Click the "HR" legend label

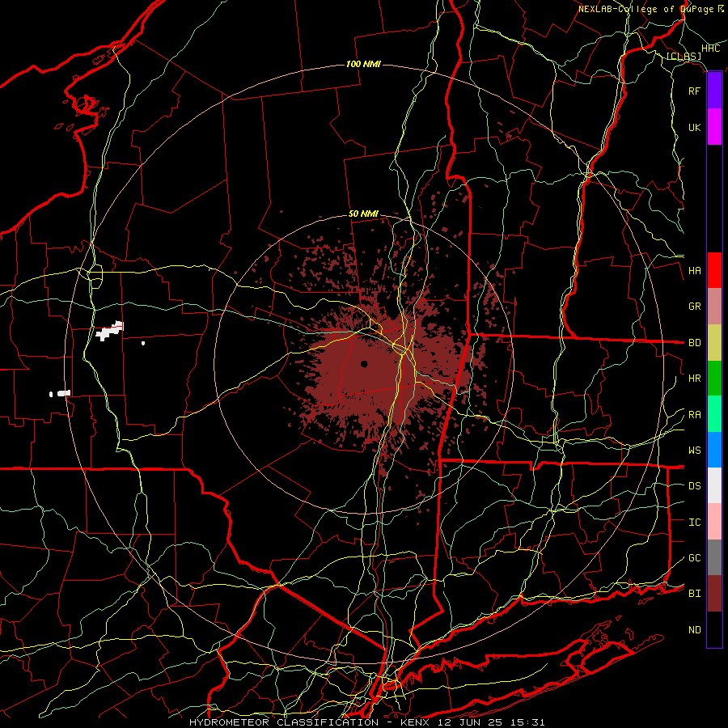[x=694, y=379]
